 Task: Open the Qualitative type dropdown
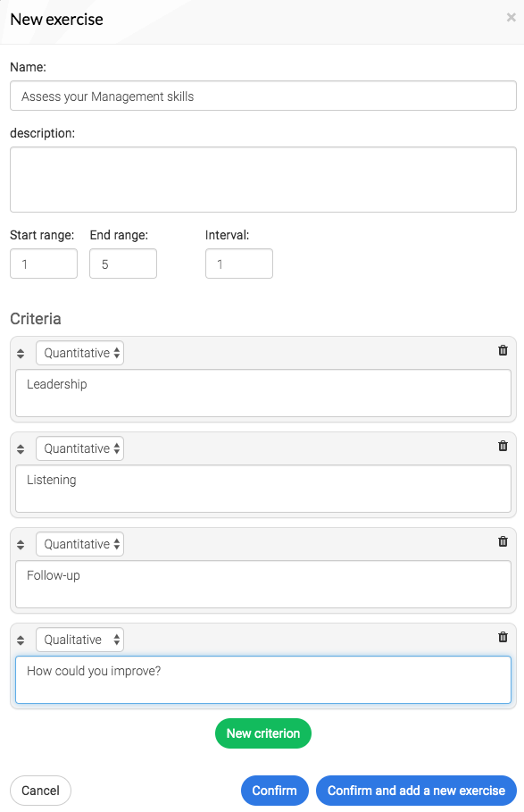(79, 640)
